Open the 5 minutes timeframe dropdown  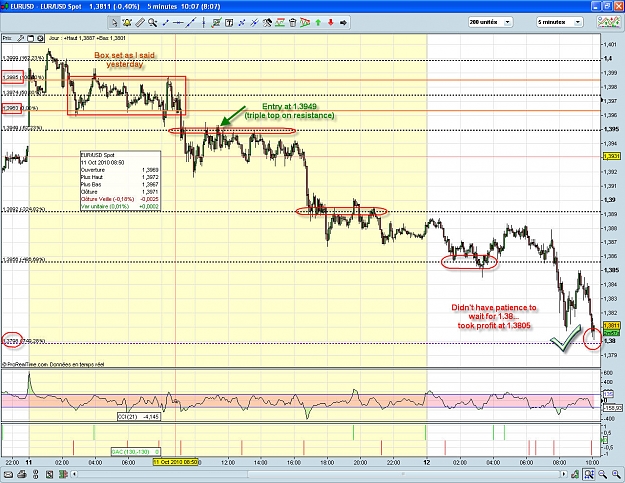[x=560, y=22]
